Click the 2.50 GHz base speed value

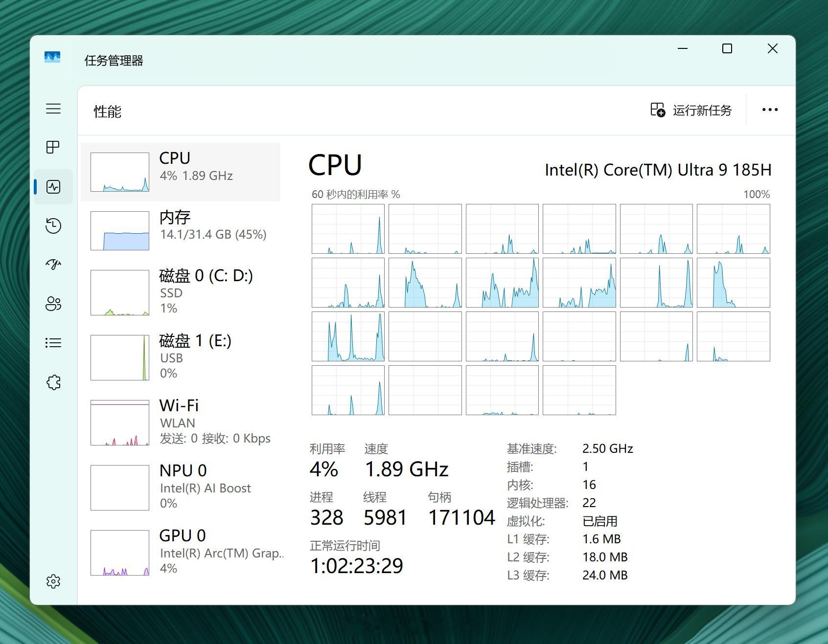point(608,448)
